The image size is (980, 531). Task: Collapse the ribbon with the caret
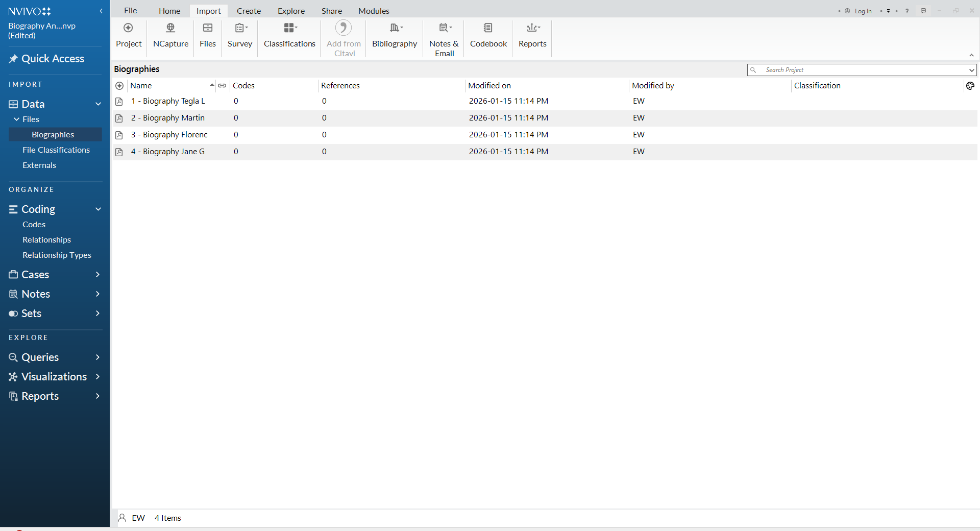click(x=971, y=55)
